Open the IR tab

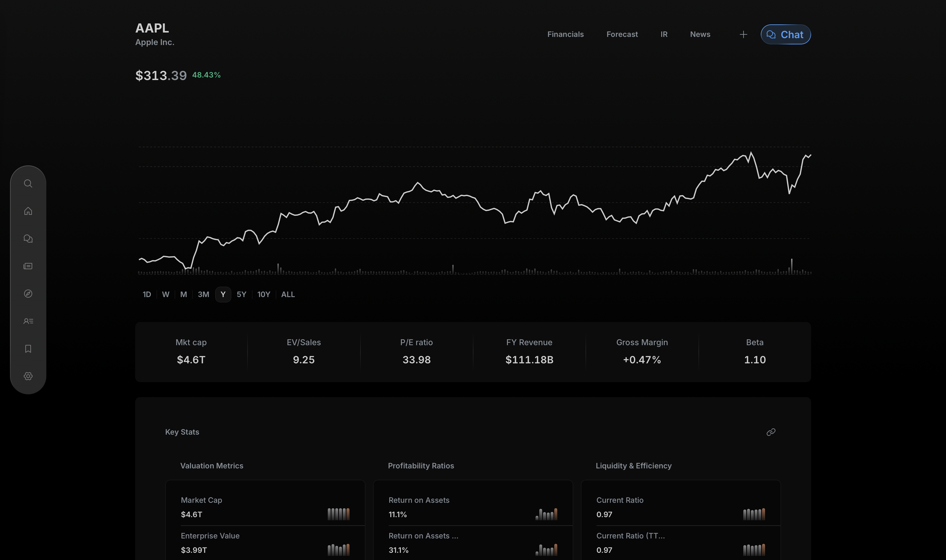coord(664,34)
